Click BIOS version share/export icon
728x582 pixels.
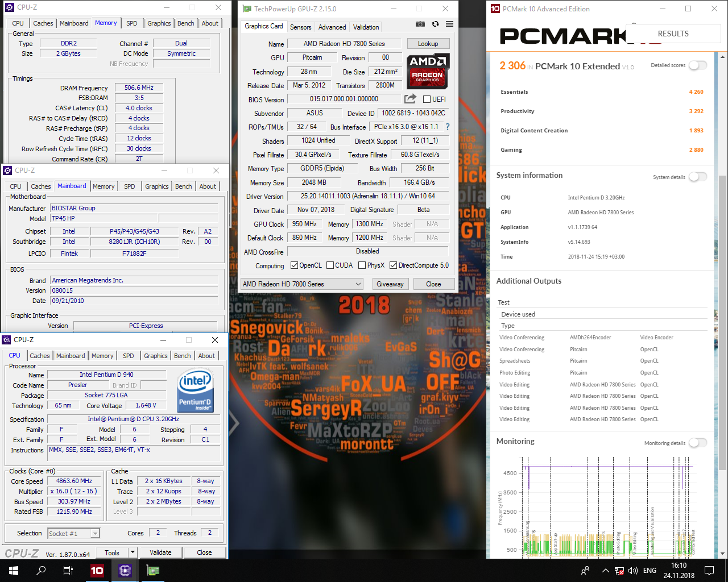410,98
